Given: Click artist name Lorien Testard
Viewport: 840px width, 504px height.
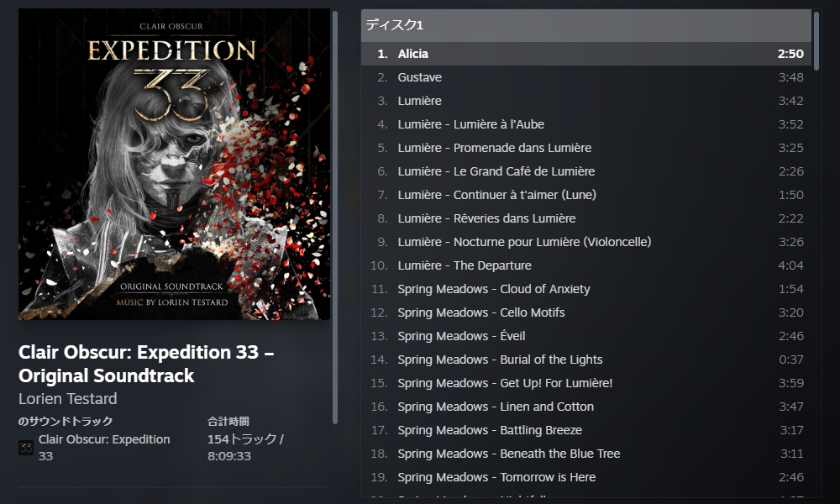Looking at the screenshot, I should [x=67, y=398].
